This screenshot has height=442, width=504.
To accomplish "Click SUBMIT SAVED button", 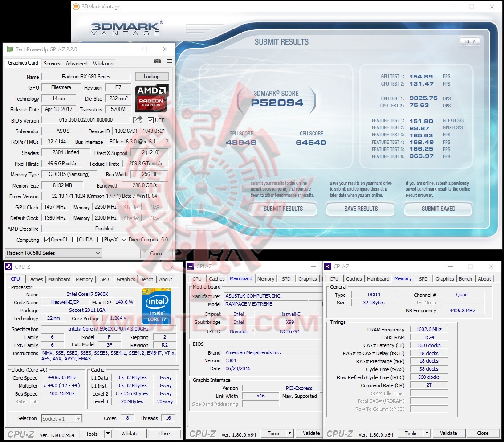I will tap(438, 209).
